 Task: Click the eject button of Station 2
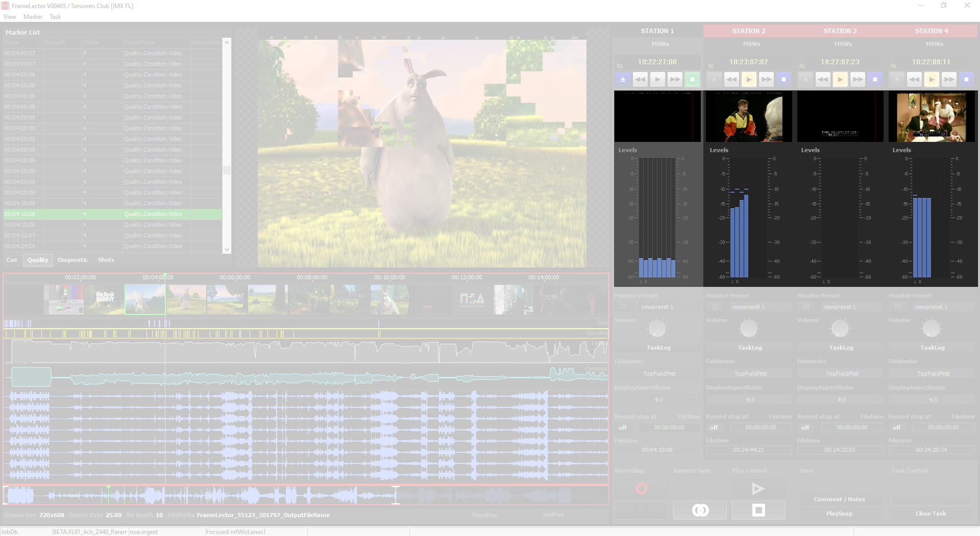tap(714, 79)
